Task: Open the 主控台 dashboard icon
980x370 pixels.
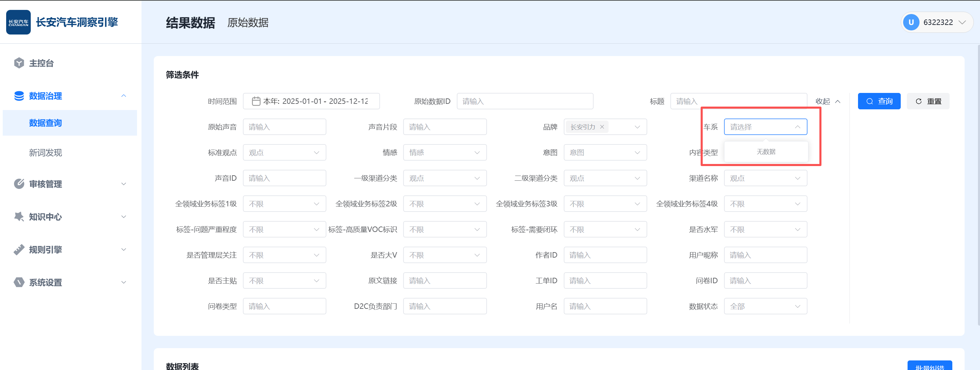Action: click(x=19, y=63)
